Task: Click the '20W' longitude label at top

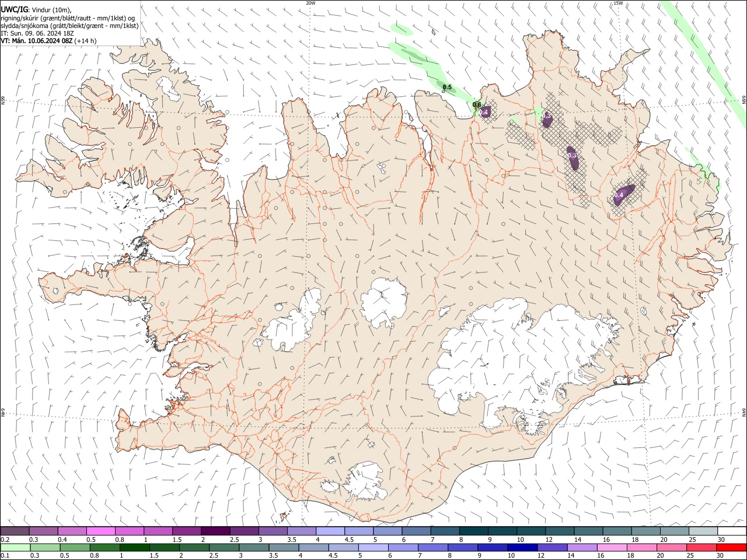Action: click(310, 3)
